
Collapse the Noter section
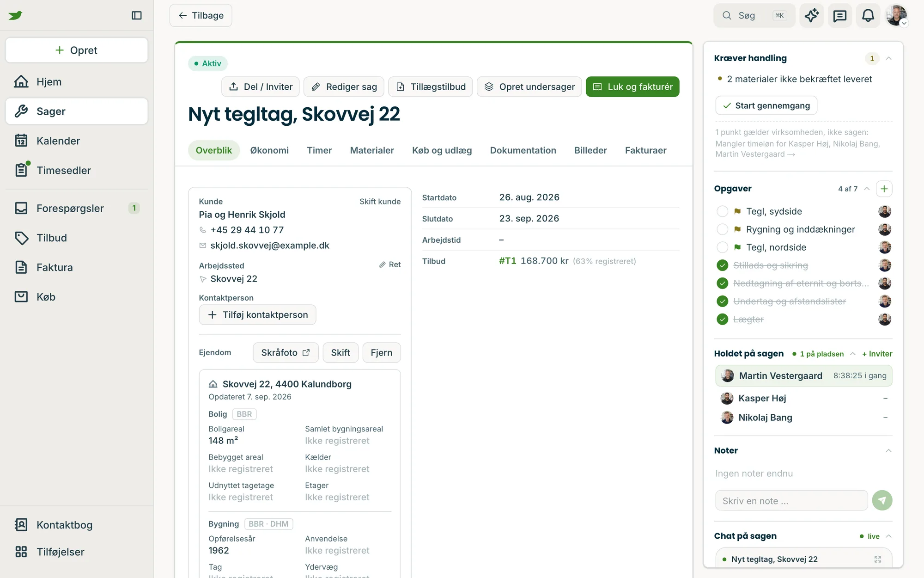tap(888, 451)
